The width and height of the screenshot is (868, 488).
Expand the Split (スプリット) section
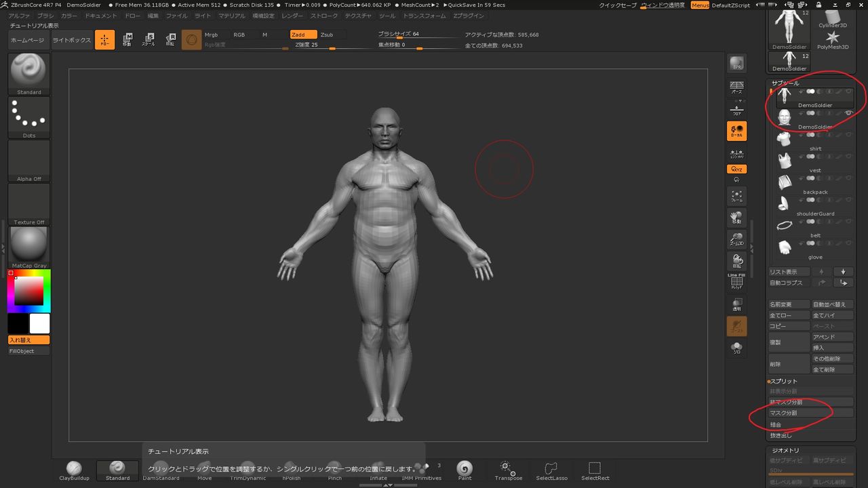tap(784, 381)
